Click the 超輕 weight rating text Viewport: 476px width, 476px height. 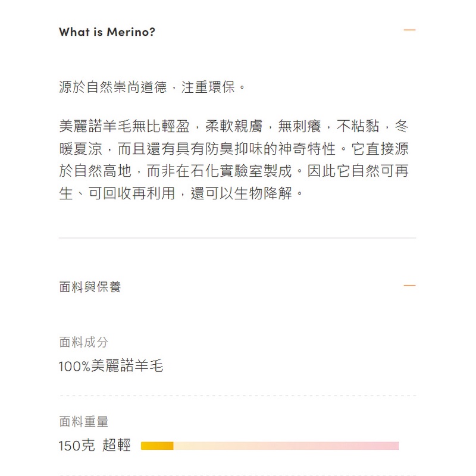(116, 446)
